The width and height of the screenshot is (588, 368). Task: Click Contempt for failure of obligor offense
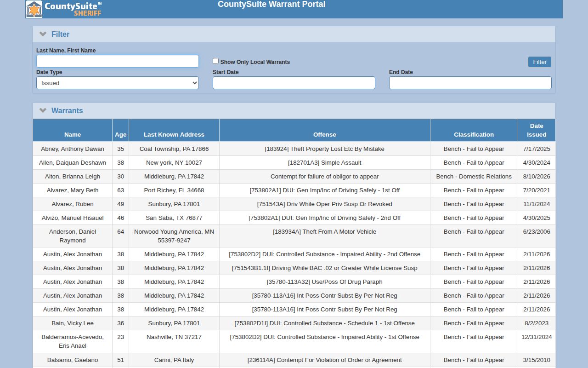click(325, 177)
